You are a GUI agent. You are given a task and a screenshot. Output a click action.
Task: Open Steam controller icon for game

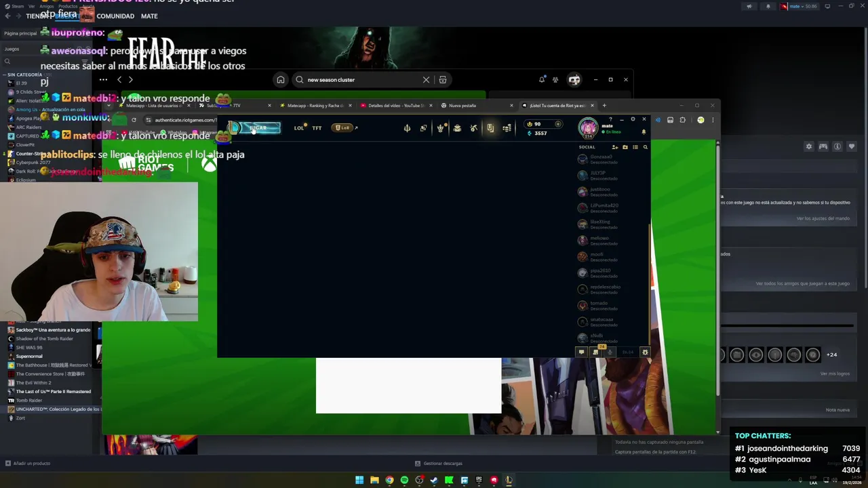tap(823, 146)
